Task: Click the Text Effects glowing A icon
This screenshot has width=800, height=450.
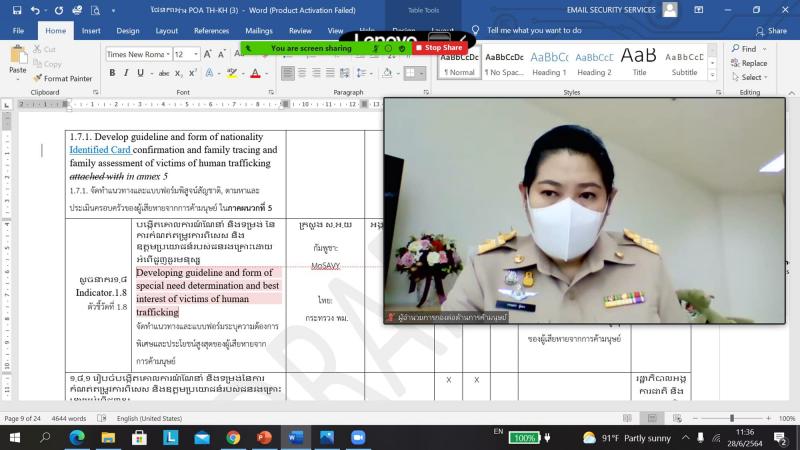Action: point(209,73)
